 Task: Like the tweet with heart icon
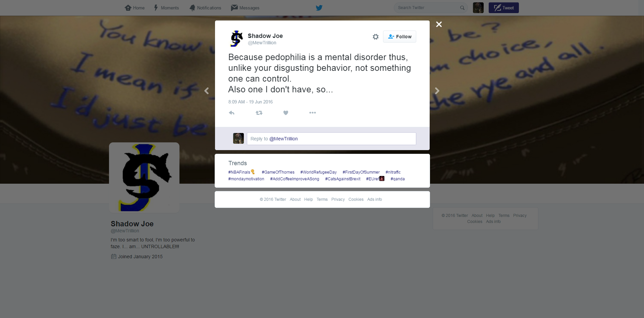[286, 113]
